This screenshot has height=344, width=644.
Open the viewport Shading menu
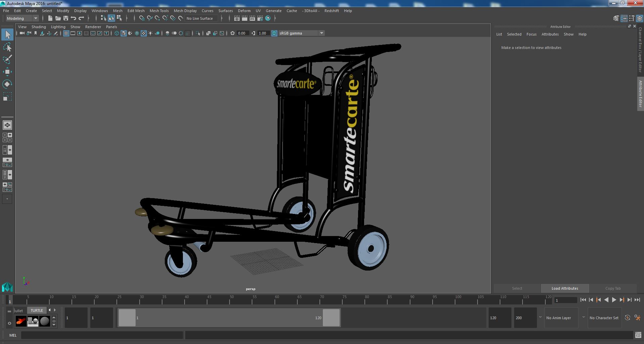(x=39, y=27)
